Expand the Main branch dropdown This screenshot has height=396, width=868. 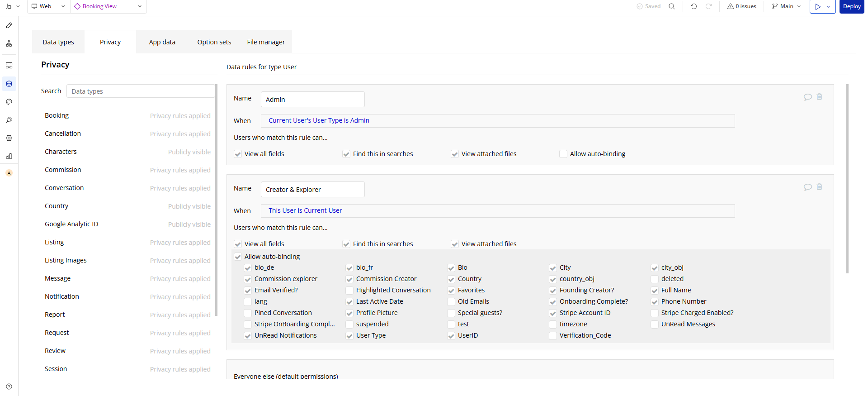(786, 6)
